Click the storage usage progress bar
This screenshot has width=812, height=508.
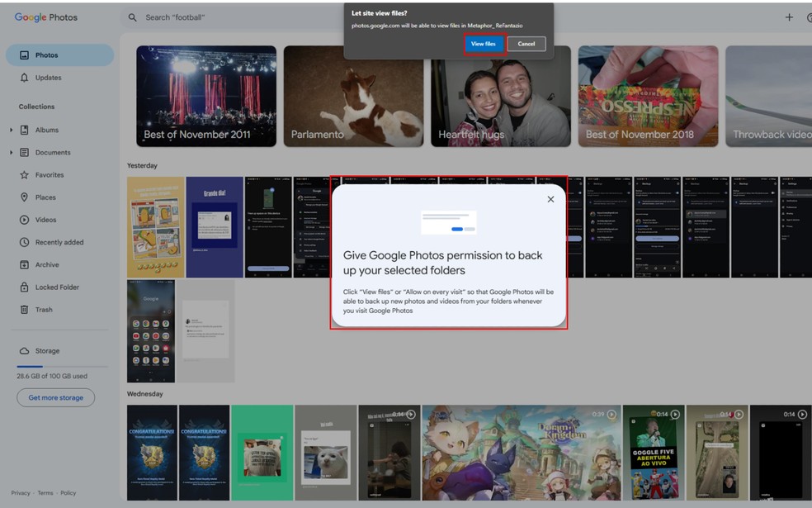coord(62,366)
